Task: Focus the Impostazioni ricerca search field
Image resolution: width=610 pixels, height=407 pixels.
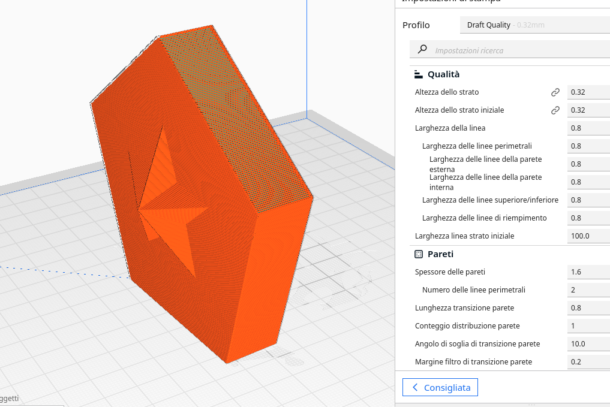Action: (x=510, y=50)
